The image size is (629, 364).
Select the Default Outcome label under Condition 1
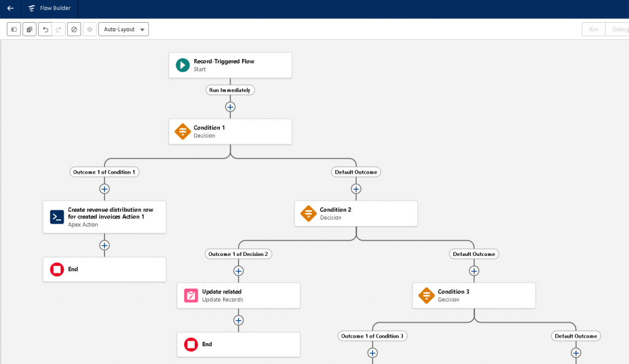point(356,172)
